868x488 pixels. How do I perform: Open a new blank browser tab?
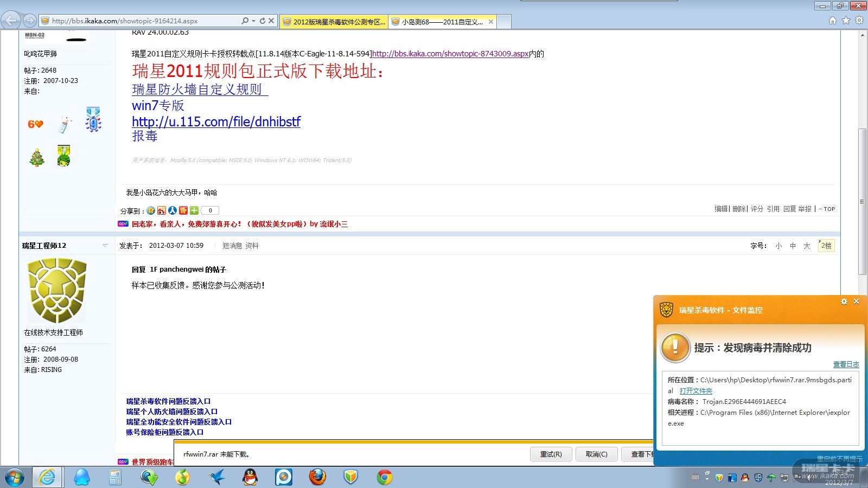504,22
